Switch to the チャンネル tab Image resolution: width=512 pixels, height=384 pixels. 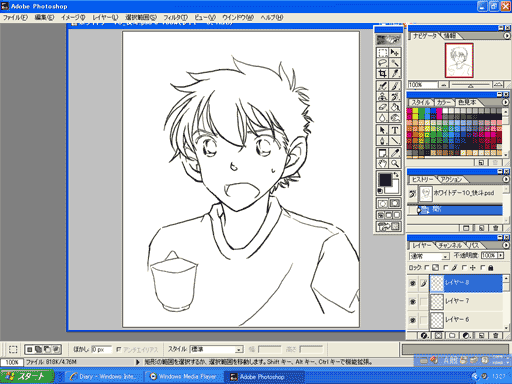(450, 246)
